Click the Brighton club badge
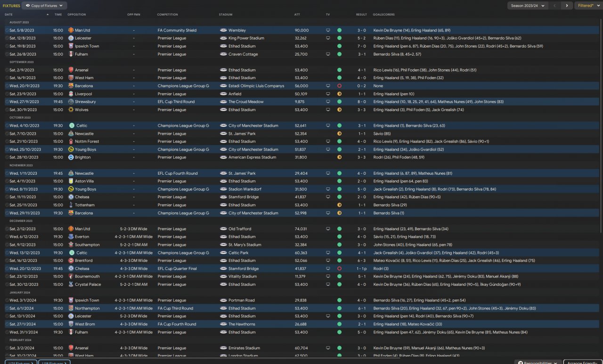The image size is (603, 364). (71, 157)
